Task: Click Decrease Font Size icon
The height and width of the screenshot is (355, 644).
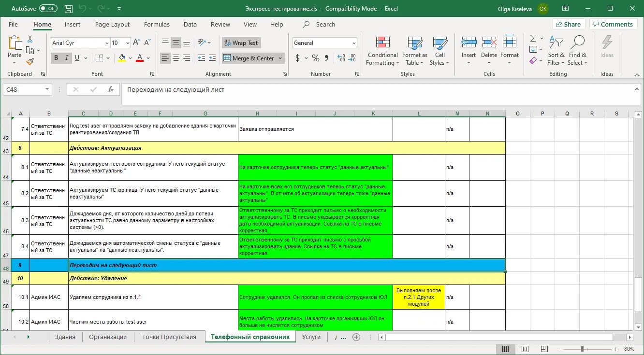Action: tap(146, 43)
